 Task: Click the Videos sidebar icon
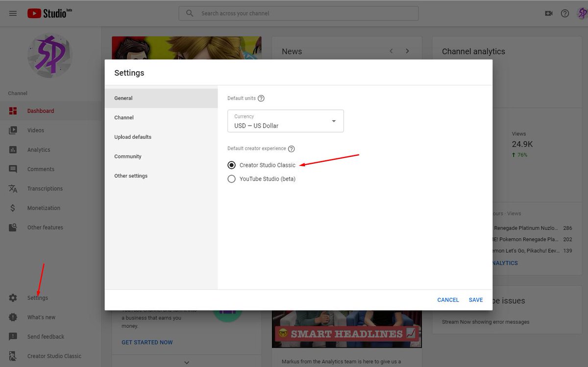pos(13,131)
